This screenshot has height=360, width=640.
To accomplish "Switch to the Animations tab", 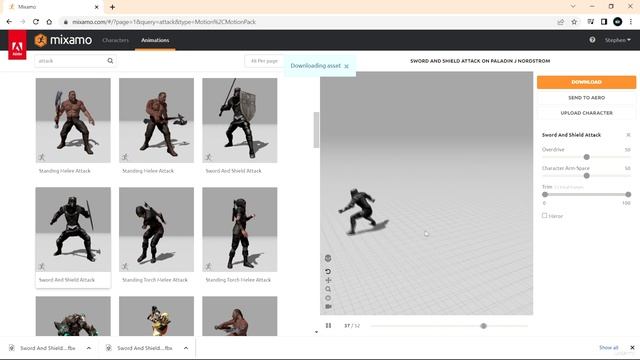I will pyautogui.click(x=155, y=40).
